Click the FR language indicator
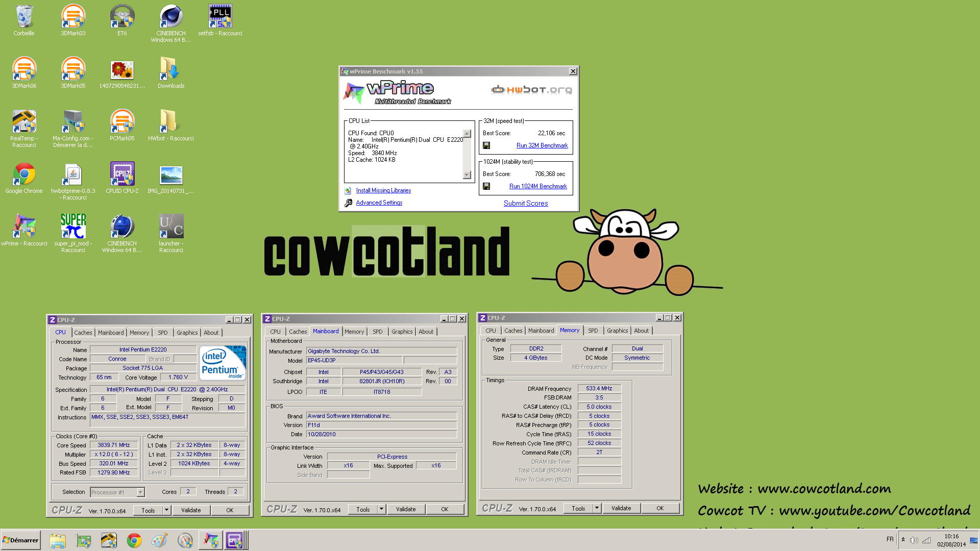The width and height of the screenshot is (980, 551). point(890,539)
